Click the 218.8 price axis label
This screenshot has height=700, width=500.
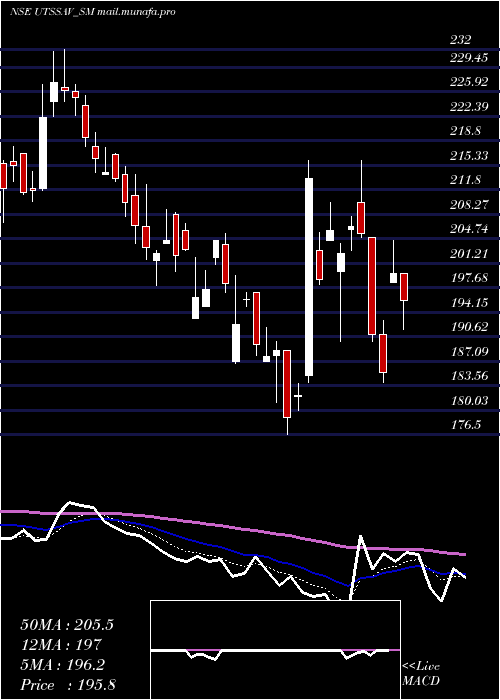click(465, 131)
